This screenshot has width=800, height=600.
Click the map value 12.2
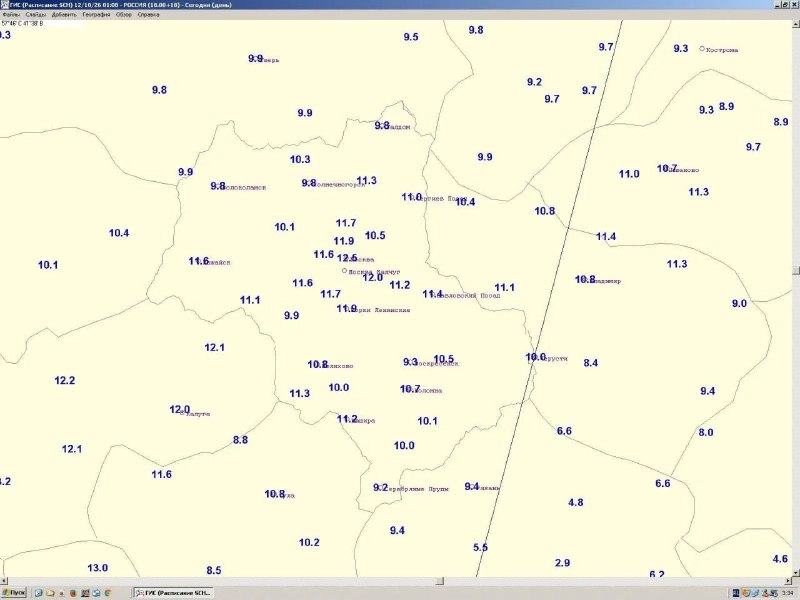pos(65,381)
